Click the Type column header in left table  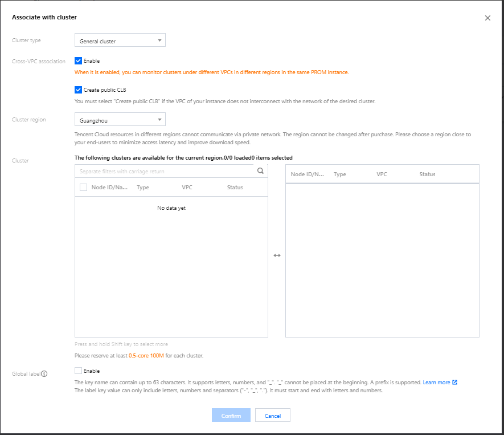(143, 187)
